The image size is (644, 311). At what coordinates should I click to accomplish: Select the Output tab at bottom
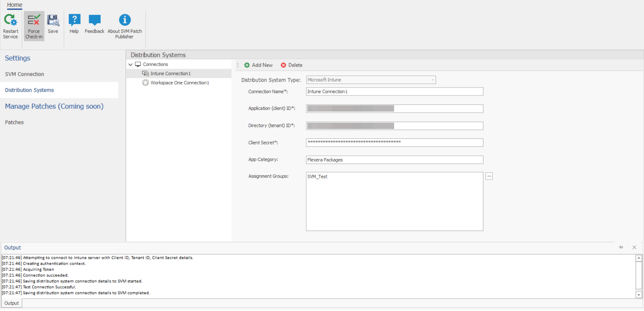point(12,303)
